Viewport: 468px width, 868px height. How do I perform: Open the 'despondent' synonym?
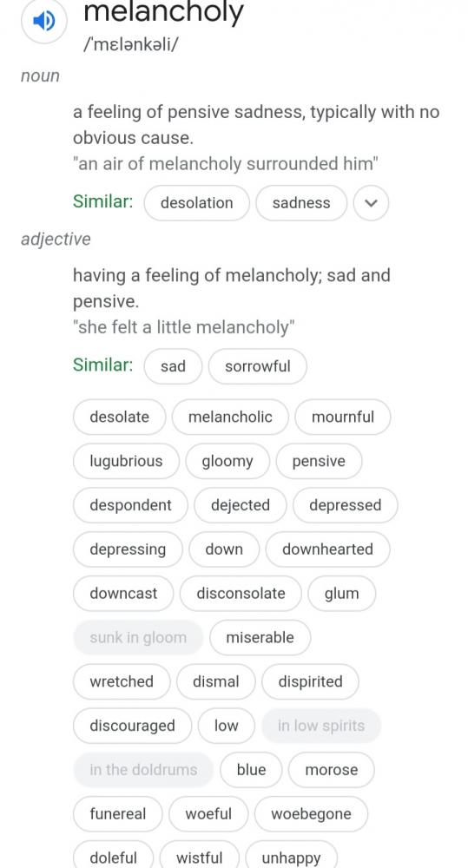point(131,505)
